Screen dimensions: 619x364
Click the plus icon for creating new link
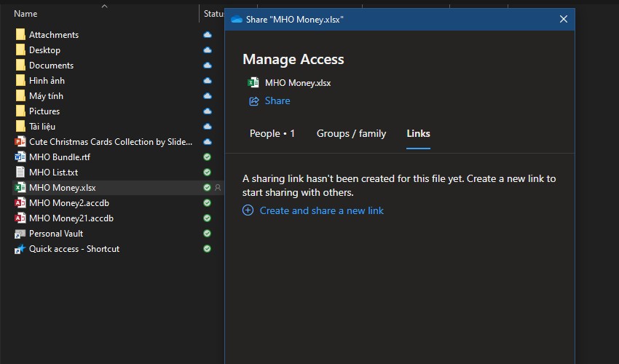click(248, 210)
